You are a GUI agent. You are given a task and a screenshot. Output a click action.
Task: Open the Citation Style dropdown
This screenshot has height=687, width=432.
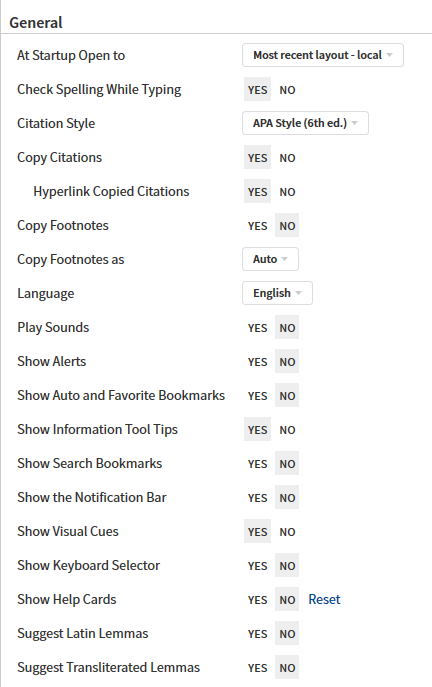pos(305,123)
